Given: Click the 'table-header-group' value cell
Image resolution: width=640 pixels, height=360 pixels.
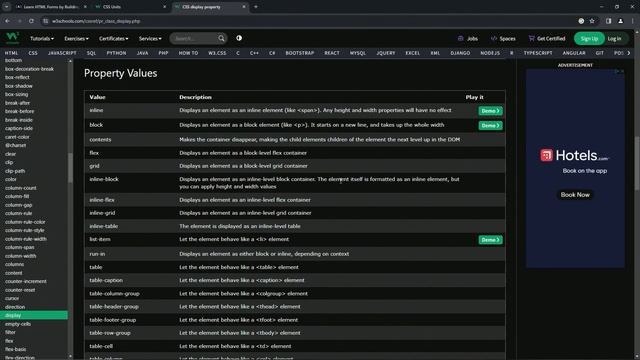Looking at the screenshot, I should (x=114, y=307).
